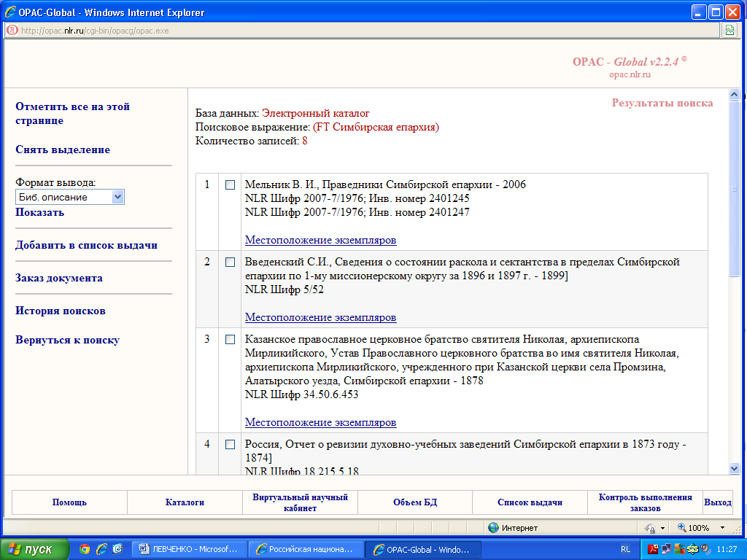Image resolution: width=747 pixels, height=560 pixels.
Task: Click the Chrome quick launch icon
Action: (85, 549)
